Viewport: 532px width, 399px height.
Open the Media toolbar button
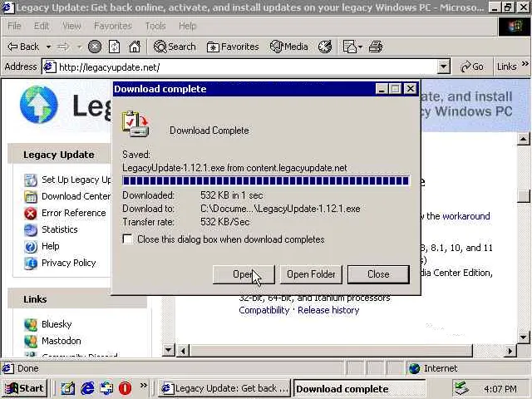289,47
